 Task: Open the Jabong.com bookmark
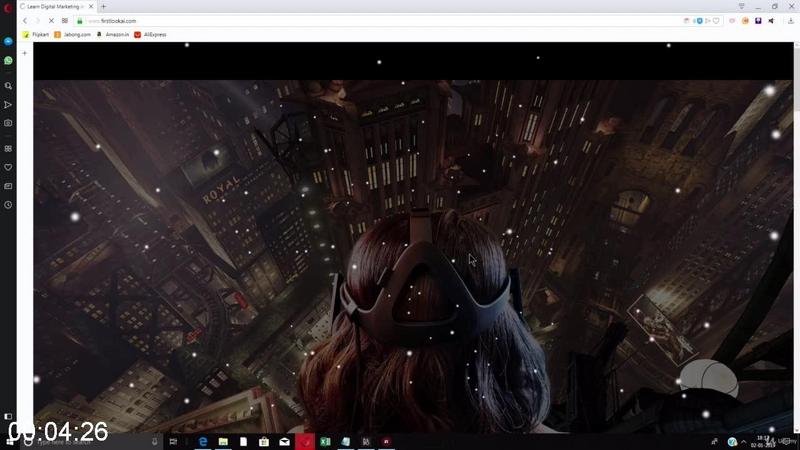pos(72,35)
